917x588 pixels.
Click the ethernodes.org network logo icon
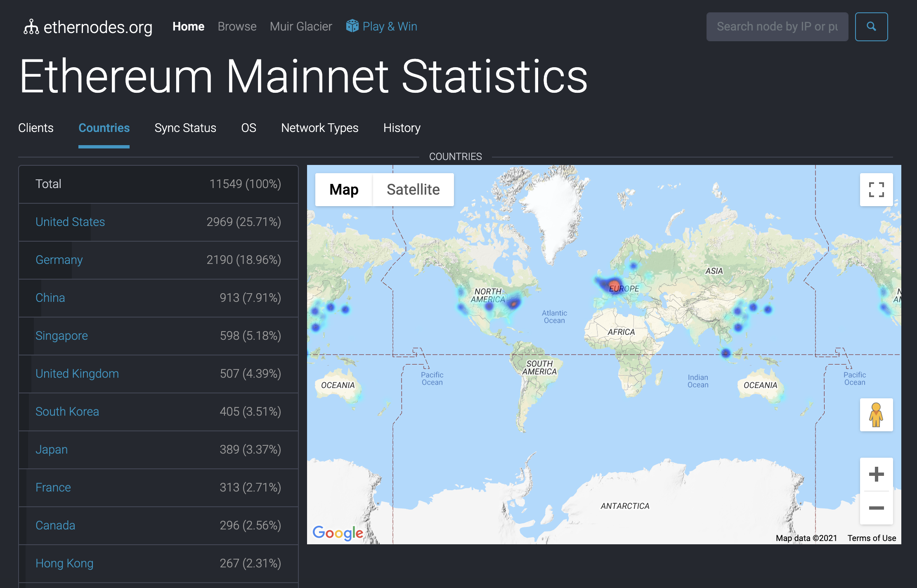(31, 27)
